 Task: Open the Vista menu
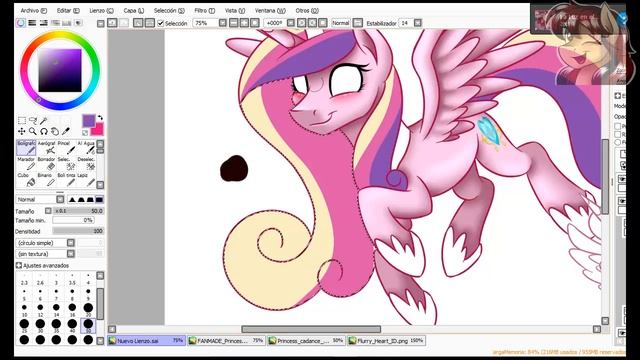[235, 10]
